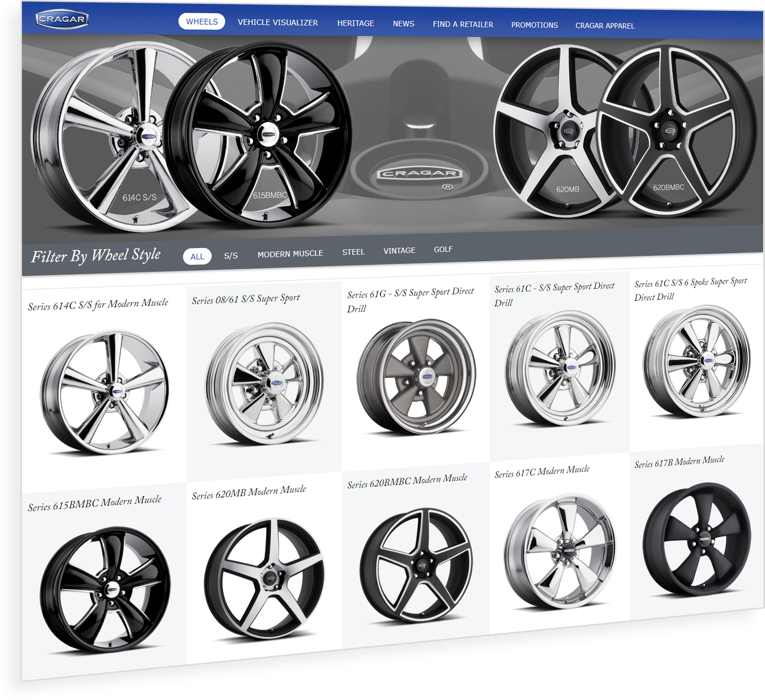Click the Cragar logo in the header
Image resolution: width=765 pixels, height=700 pixels.
coord(62,19)
